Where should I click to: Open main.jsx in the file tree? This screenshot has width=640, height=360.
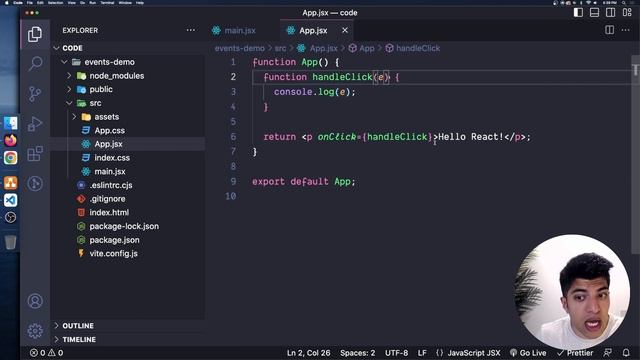[x=110, y=171]
